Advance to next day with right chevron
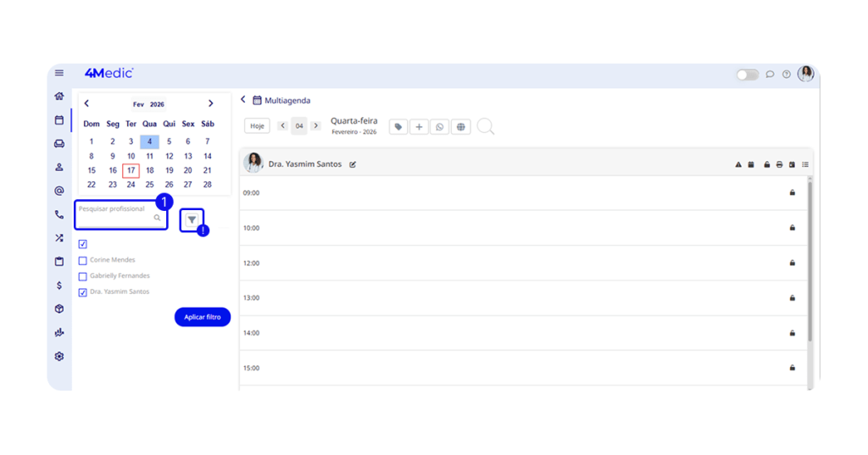This screenshot has height=455, width=868. point(315,126)
